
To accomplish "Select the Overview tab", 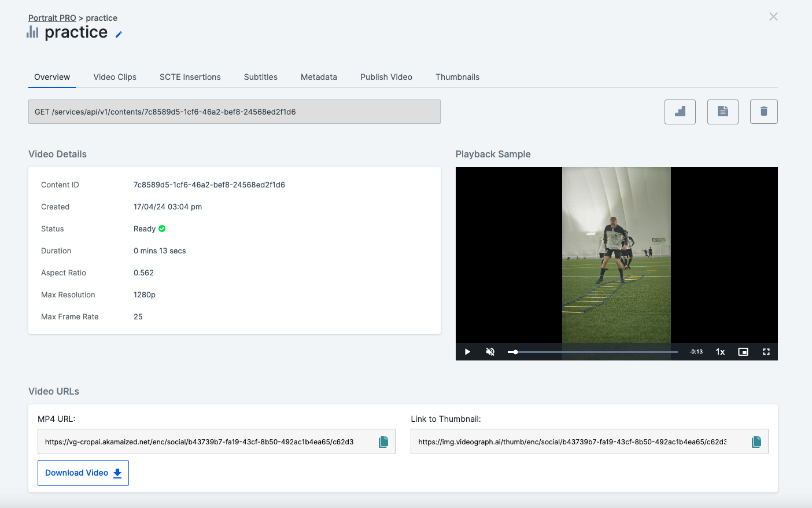I will coord(52,77).
